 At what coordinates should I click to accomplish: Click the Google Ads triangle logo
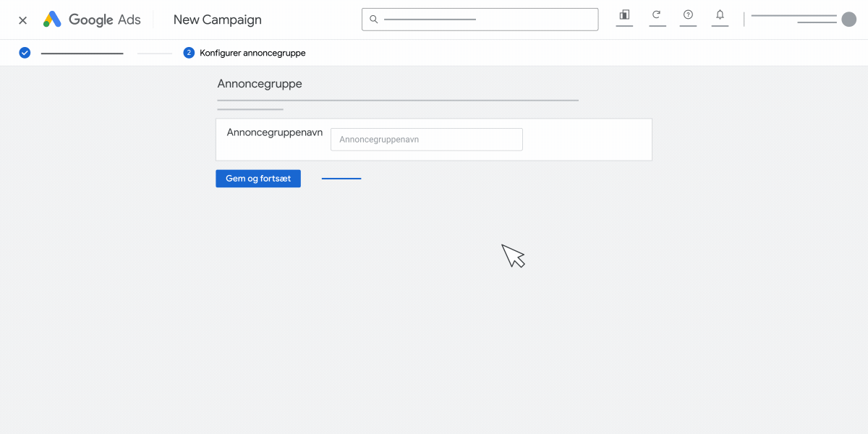[52, 20]
